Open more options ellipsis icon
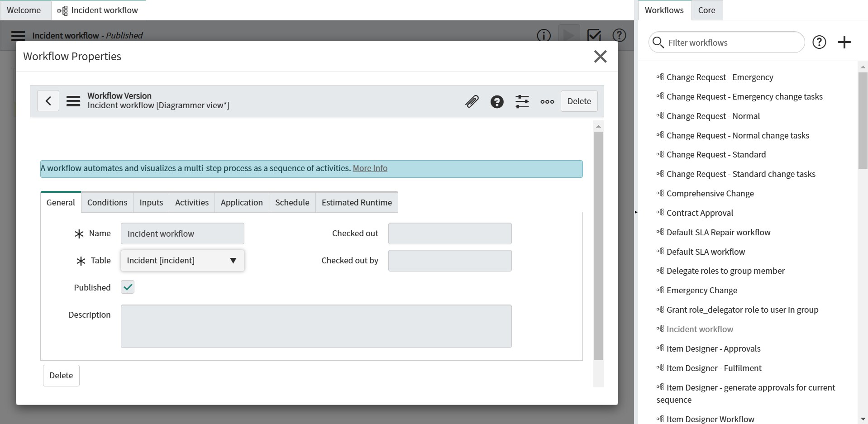 click(x=547, y=101)
